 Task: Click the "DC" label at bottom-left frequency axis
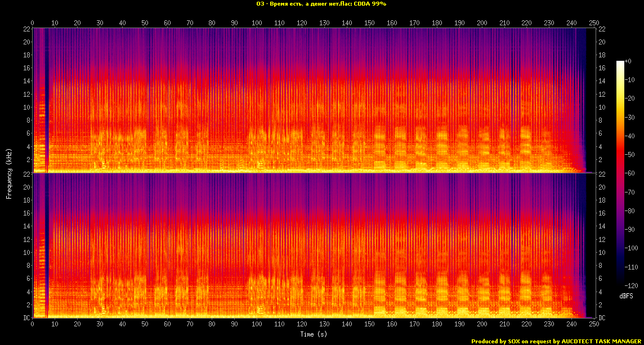[26, 318]
